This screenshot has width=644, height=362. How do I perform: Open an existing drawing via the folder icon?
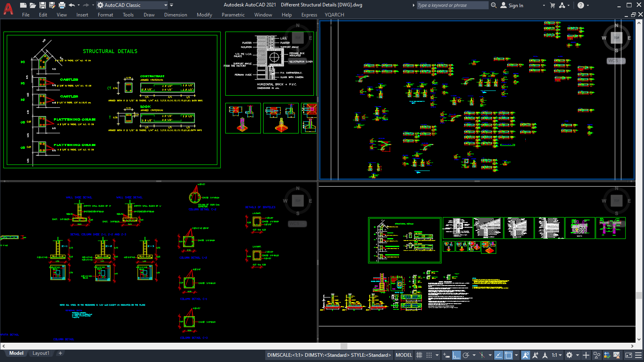pyautogui.click(x=33, y=5)
